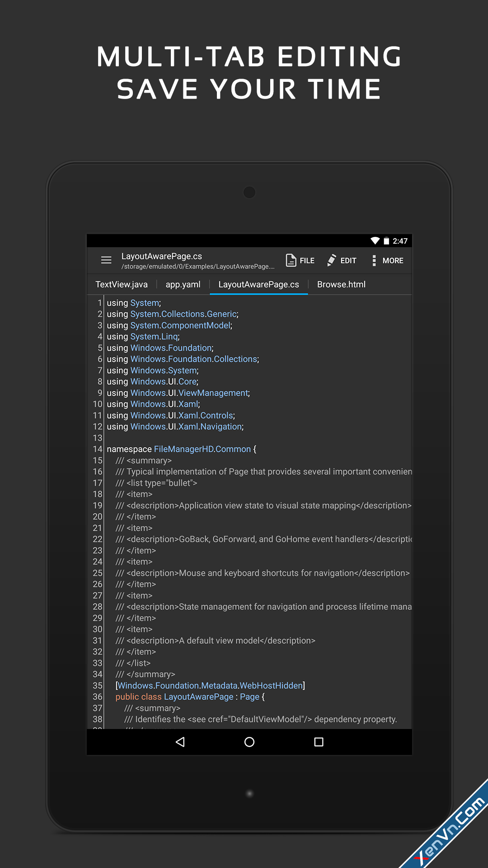Viewport: 488px width, 868px height.
Task: Click line number 1 in gutter
Action: tap(100, 303)
